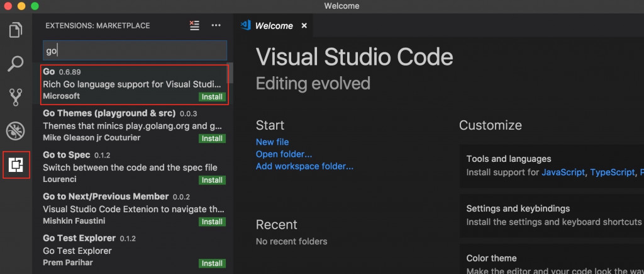644x274 pixels.
Task: Select the Welcome editor tab
Action: 274,25
